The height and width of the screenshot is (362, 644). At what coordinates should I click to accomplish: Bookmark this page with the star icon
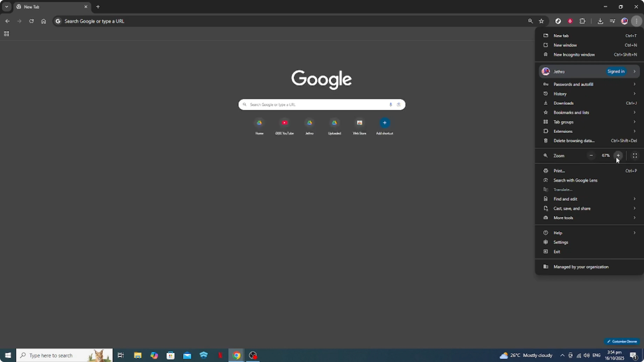[x=541, y=21]
